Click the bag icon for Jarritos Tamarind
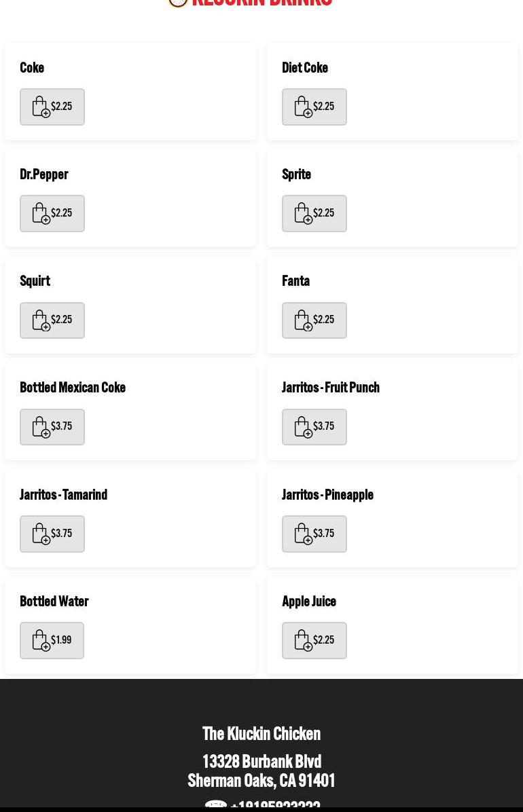 [x=41, y=534]
